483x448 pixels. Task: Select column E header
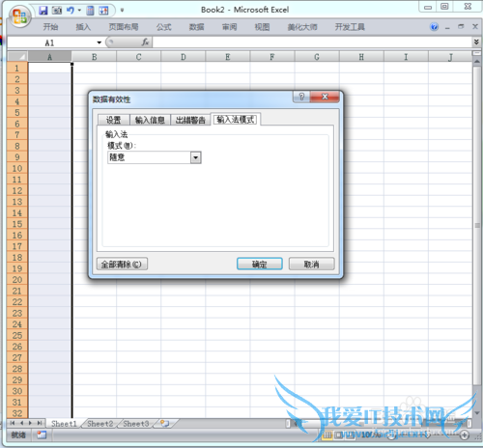228,57
